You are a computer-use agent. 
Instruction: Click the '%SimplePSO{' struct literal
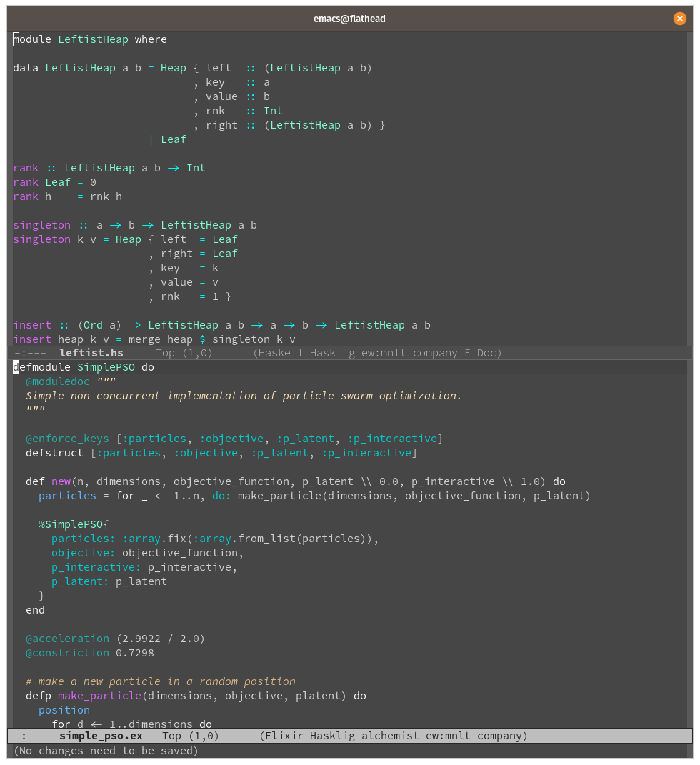tap(74, 524)
